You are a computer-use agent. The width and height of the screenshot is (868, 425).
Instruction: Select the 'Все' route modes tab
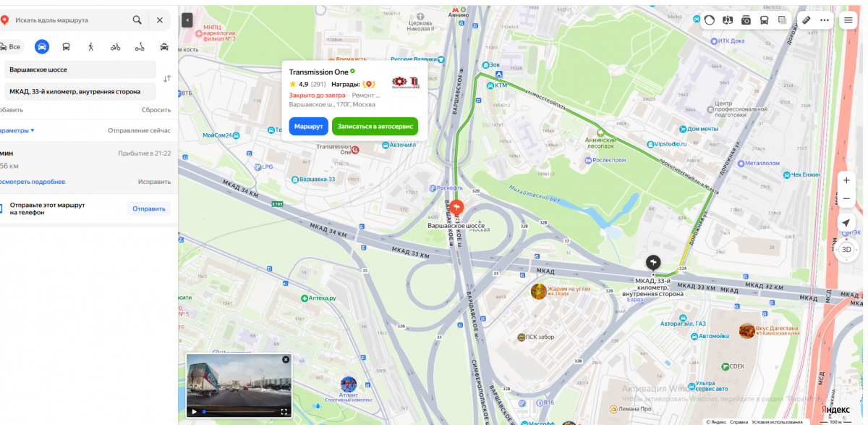(11, 46)
